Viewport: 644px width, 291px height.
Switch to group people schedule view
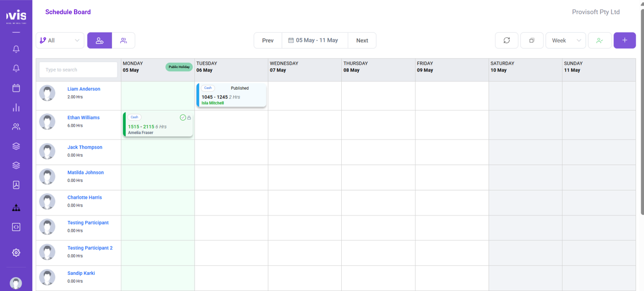(123, 41)
